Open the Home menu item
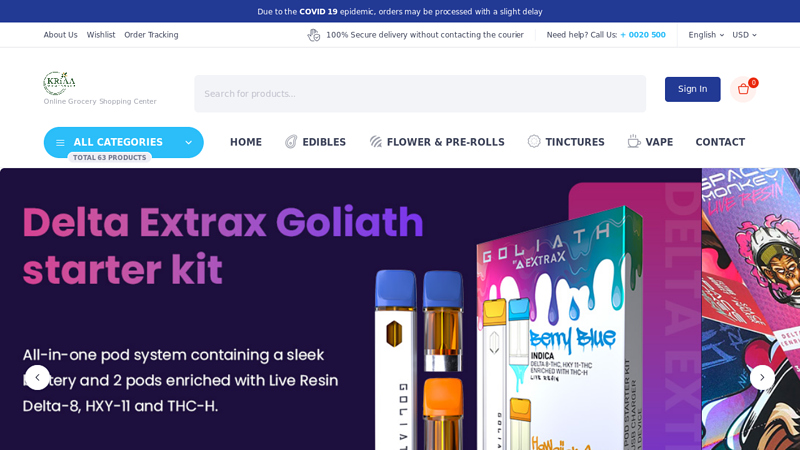Image resolution: width=800 pixels, height=450 pixels. pos(246,142)
